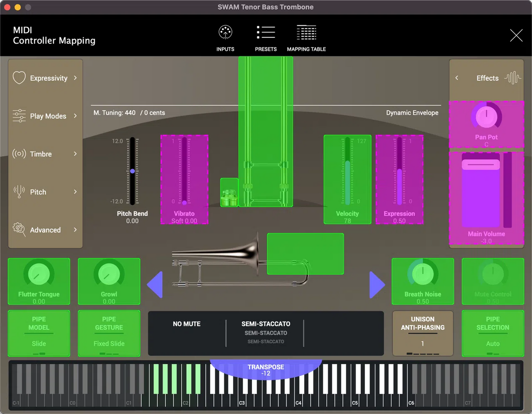
Task: Click the TRANSPOSE -12 control
Action: [x=266, y=370]
